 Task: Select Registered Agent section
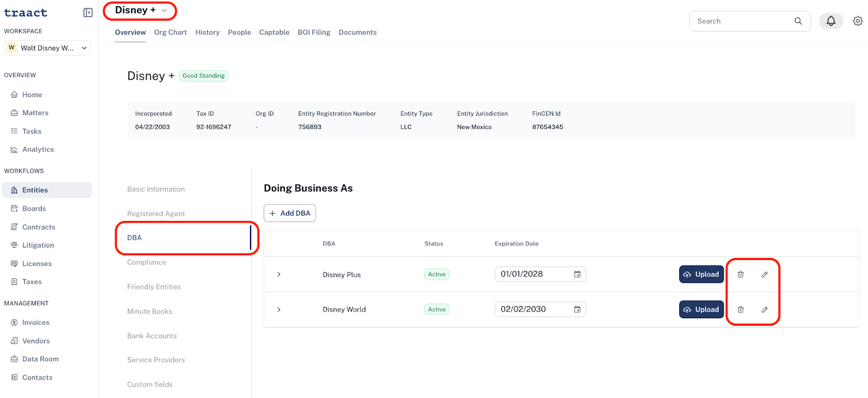pos(156,214)
